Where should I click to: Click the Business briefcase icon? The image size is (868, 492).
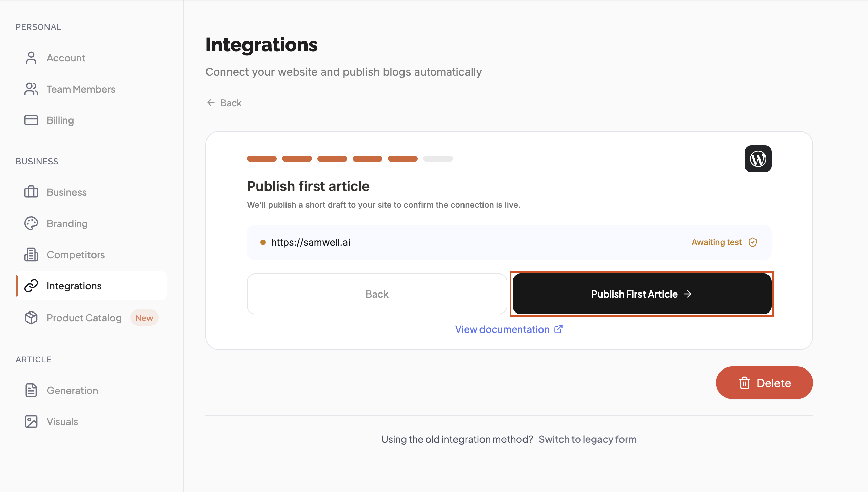[x=31, y=192]
